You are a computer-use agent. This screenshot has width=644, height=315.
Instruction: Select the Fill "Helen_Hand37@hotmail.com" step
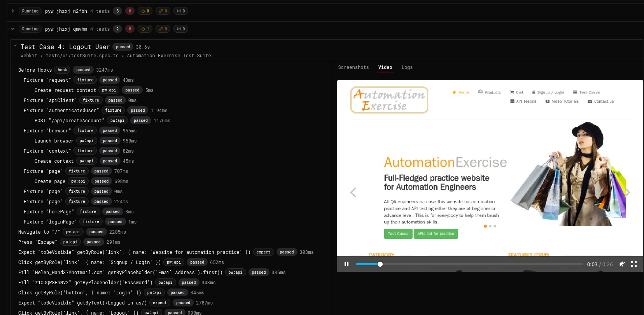click(x=152, y=273)
